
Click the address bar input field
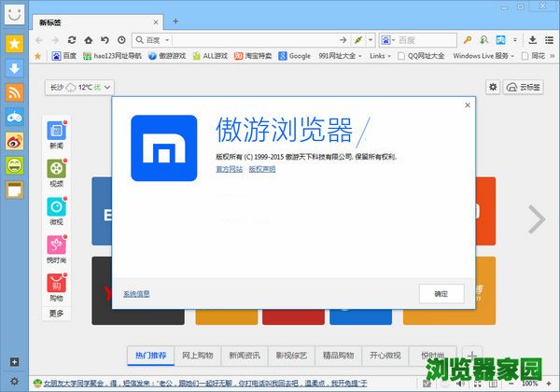pos(261,40)
